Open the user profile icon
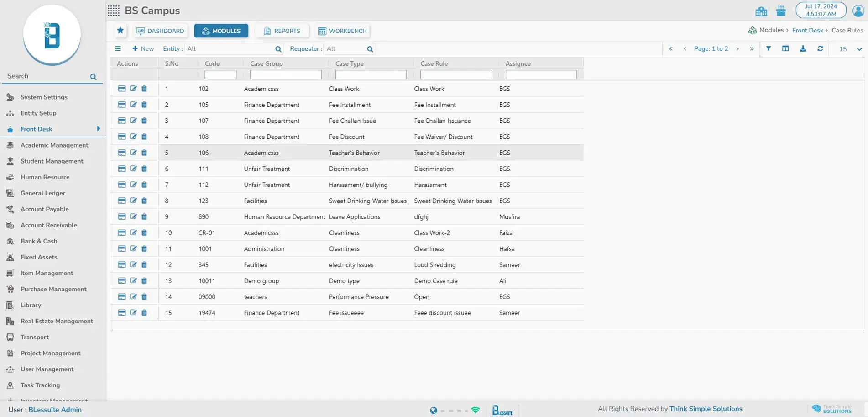Viewport: 868px width, 417px height. tap(858, 11)
